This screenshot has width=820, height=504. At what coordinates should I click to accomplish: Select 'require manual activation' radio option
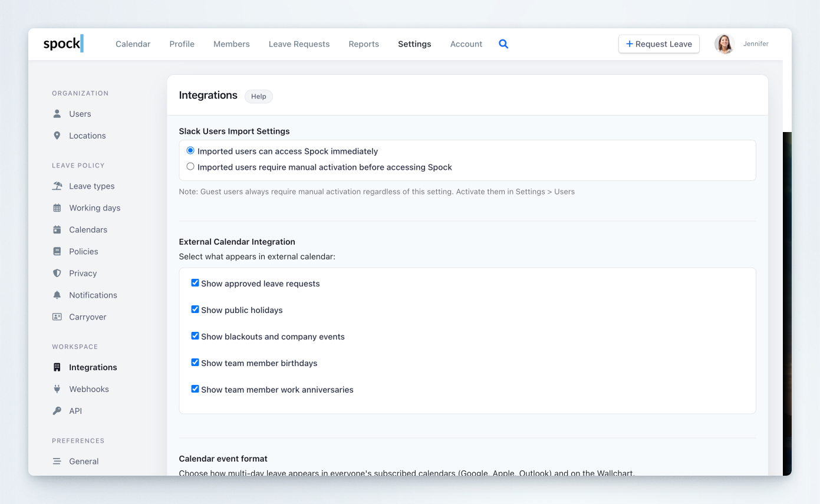(x=190, y=167)
